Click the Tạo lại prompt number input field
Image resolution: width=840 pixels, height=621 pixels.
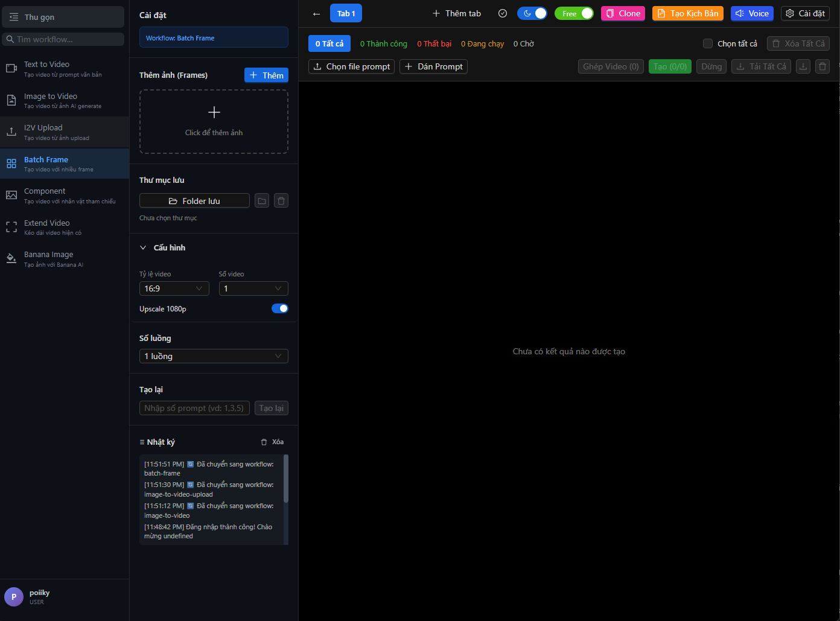194,408
